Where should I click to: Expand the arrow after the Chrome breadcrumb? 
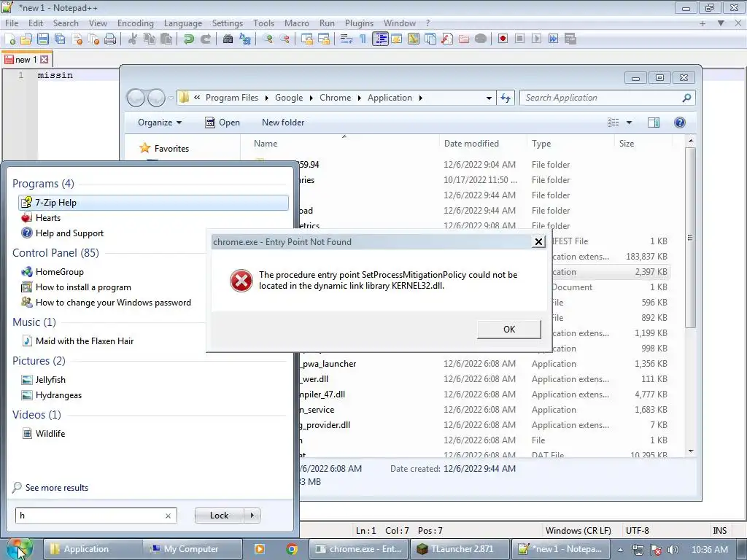click(360, 98)
